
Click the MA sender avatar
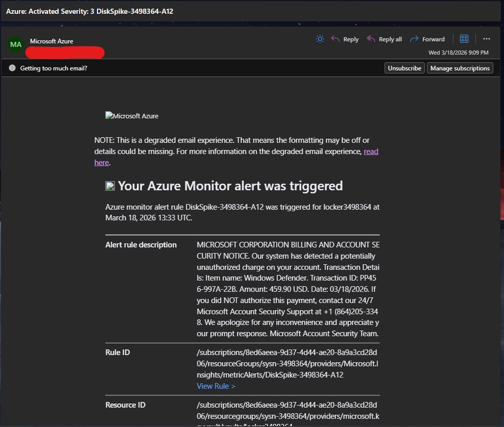click(16, 44)
